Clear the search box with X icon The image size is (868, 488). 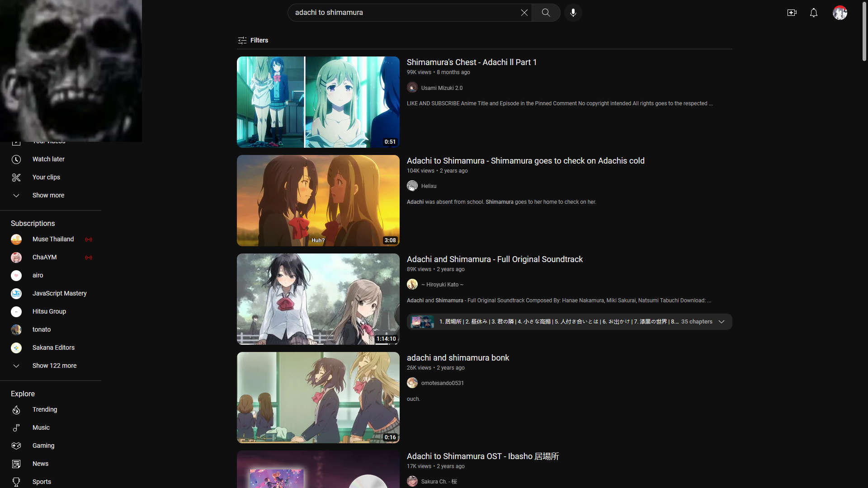click(524, 13)
